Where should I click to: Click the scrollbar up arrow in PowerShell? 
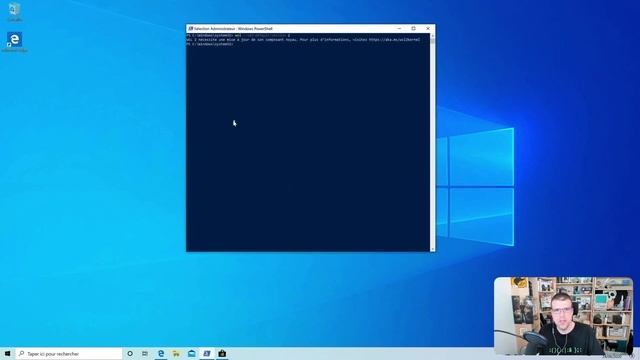click(432, 36)
